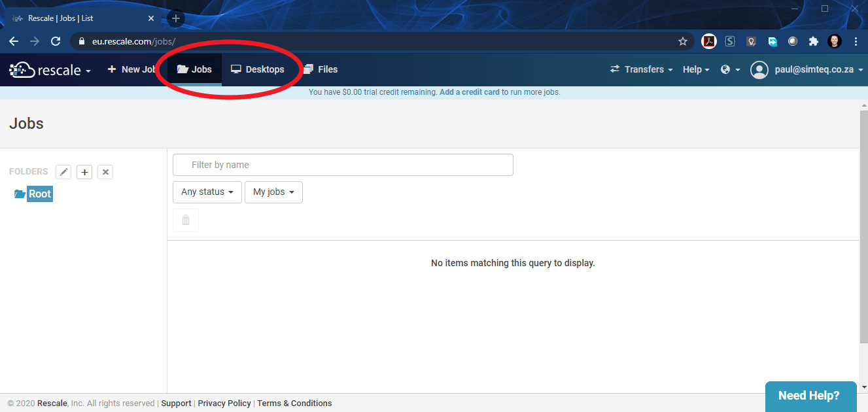Click the Add a credit card link
The height and width of the screenshot is (412, 868).
click(x=469, y=92)
